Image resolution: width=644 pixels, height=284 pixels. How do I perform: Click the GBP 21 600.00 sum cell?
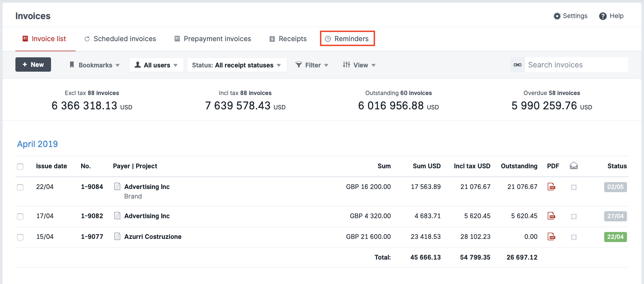[368, 236]
